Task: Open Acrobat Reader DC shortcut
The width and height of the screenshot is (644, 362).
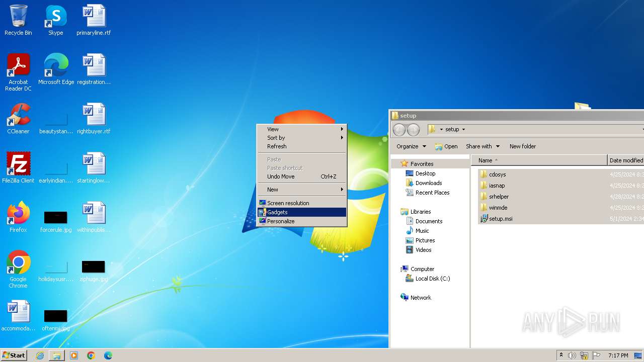Action: [18, 72]
